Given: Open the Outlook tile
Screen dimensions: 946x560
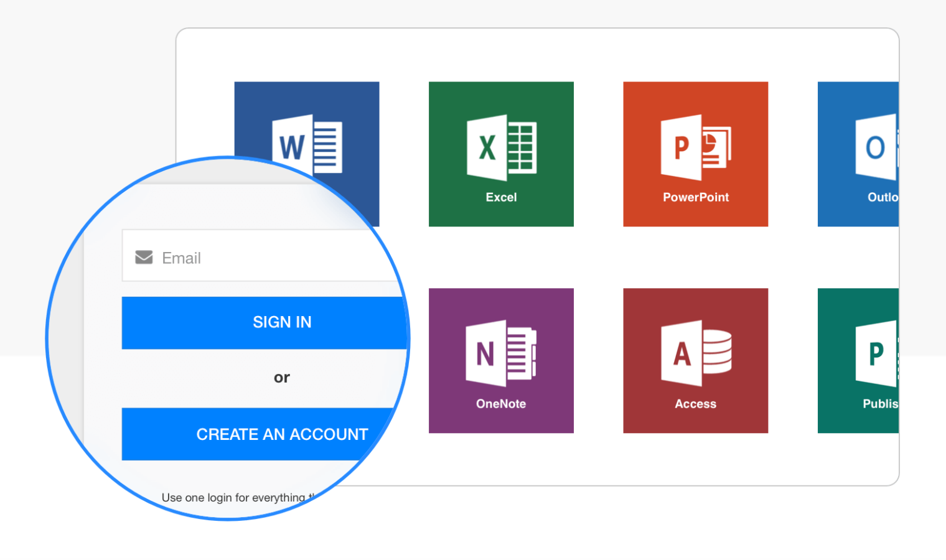Looking at the screenshot, I should [858, 154].
